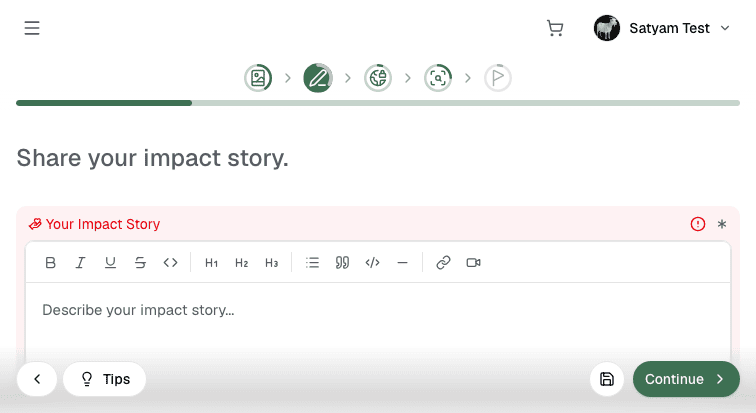This screenshot has width=756, height=413.
Task: Insert a blockquote
Action: [342, 263]
